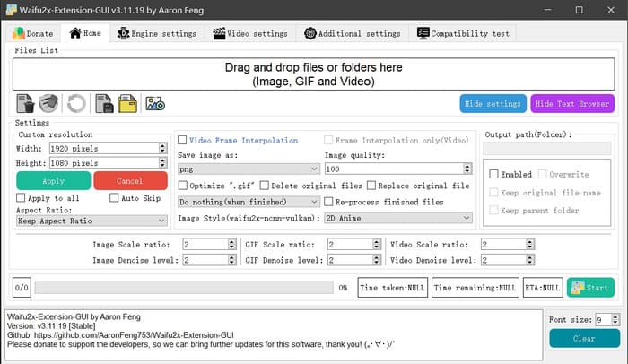Click the red Cancel button
This screenshot has width=628, height=364.
click(130, 181)
